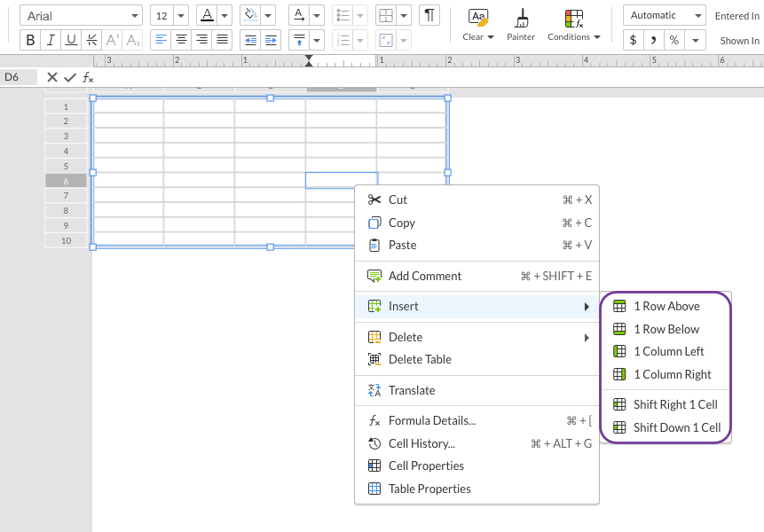Click the numbered list icon

pos(343,40)
